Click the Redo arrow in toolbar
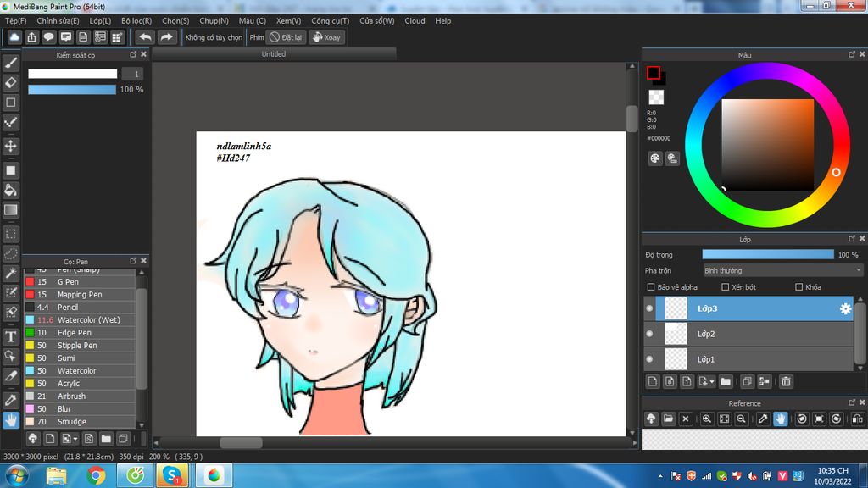The image size is (868, 488). [x=166, y=37]
